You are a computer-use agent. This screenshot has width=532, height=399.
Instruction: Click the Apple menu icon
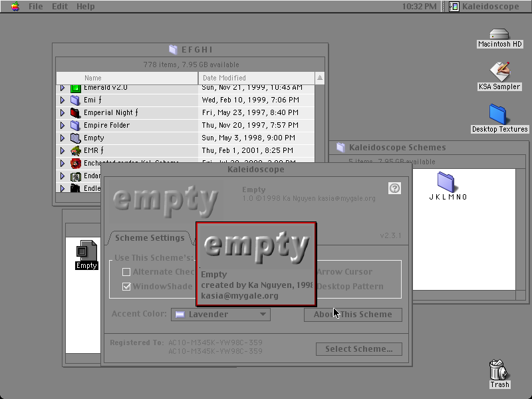[x=15, y=6]
